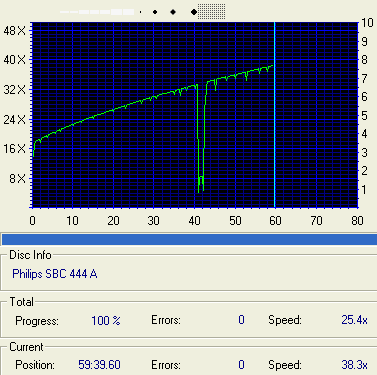This screenshot has height=375, width=377.
Task: Click the 30 label on the time axis
Action: coord(154,221)
